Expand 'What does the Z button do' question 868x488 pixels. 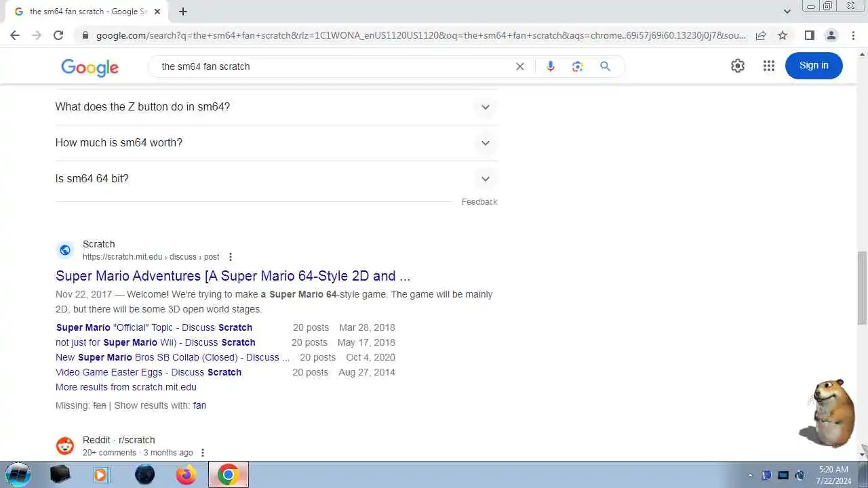coord(276,107)
